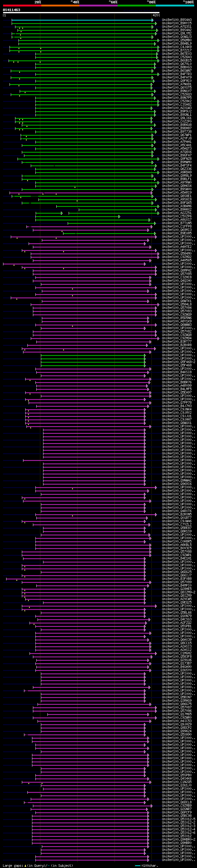Open hit UniRef100_B7T1N5
Image resolution: width=197 pixels, height=868 pixels.
point(177,223)
